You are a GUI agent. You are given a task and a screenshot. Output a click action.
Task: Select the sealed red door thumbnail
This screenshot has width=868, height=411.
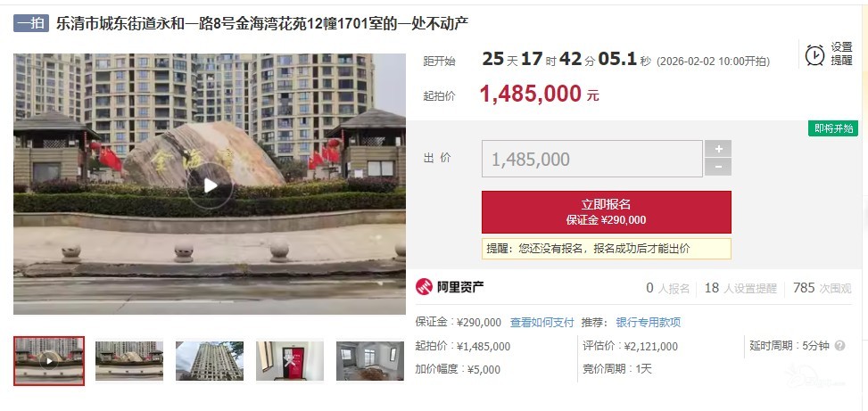click(x=290, y=361)
